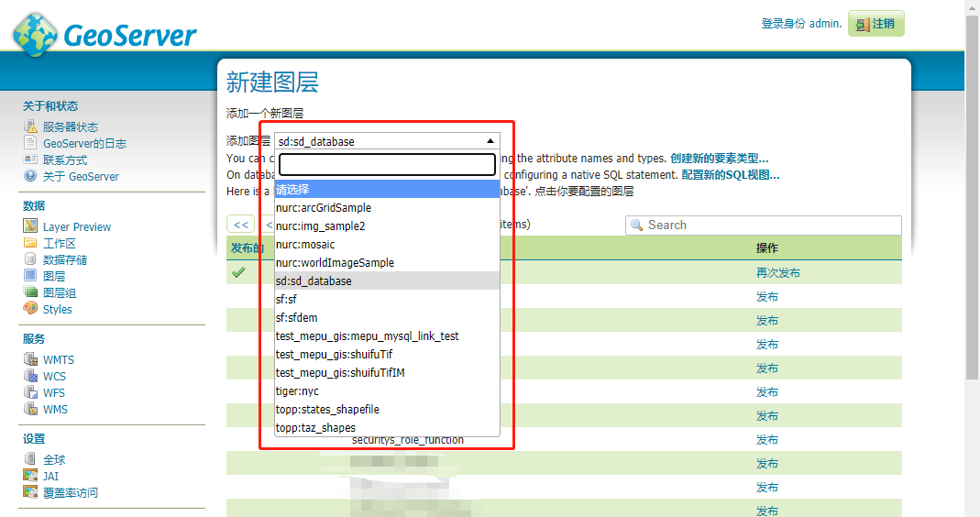Image resolution: width=980 pixels, height=517 pixels.
Task: Pick test_mepu_gis:shuifuTif option
Action: coord(387,355)
